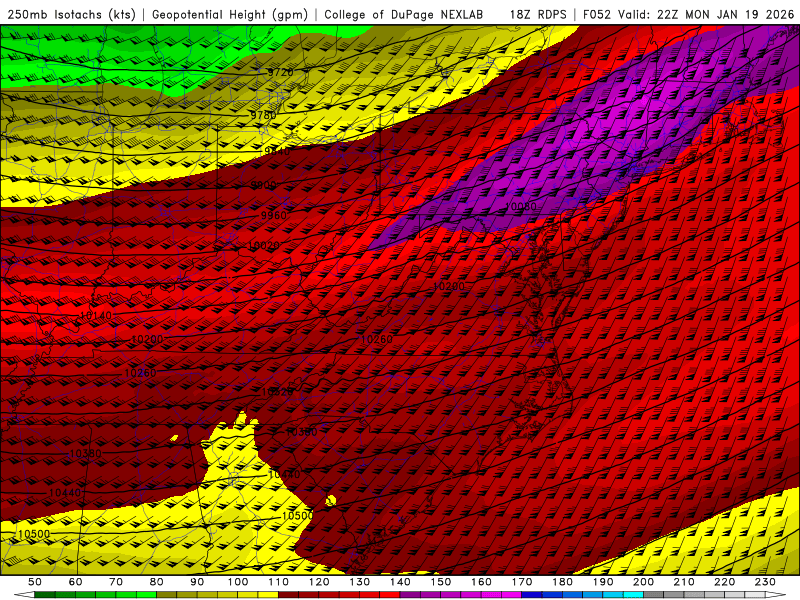Image resolution: width=800 pixels, height=600 pixels.
Task: Click the 9840 height contour label
Action: 277,152
